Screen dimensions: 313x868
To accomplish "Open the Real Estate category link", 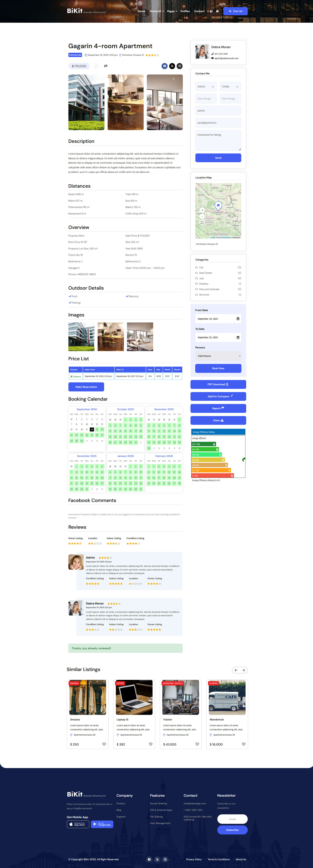I will point(206,273).
